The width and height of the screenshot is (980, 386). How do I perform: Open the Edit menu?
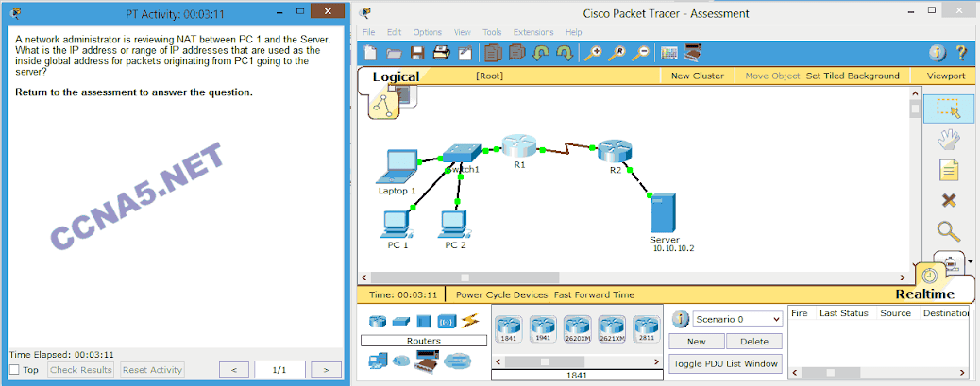coord(395,32)
